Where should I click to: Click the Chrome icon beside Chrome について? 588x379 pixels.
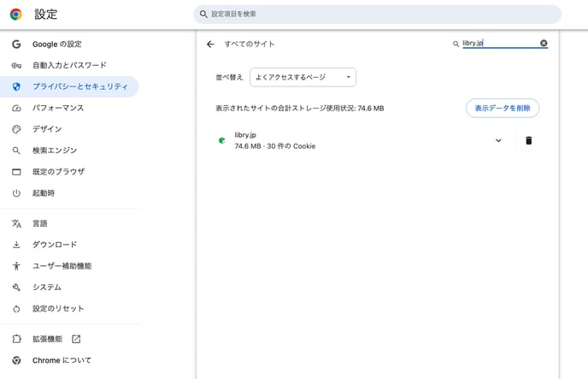coord(16,360)
